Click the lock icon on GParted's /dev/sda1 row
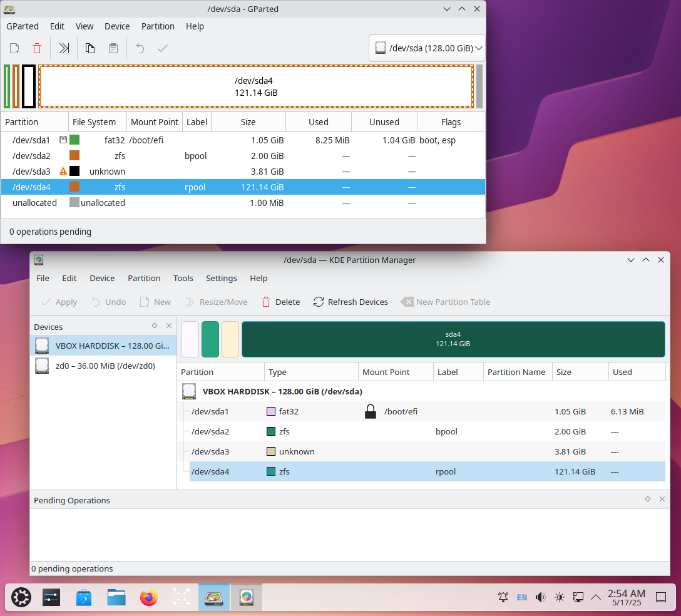 click(x=63, y=140)
